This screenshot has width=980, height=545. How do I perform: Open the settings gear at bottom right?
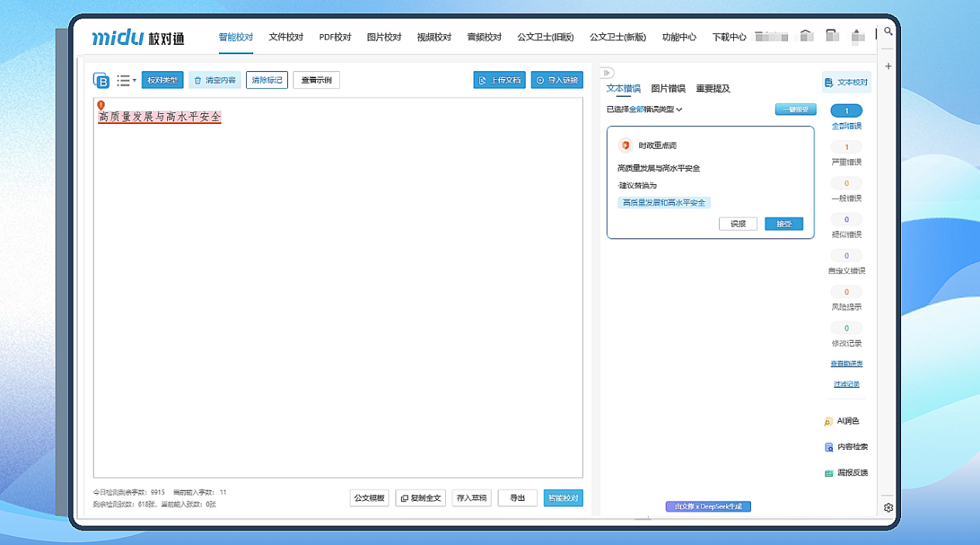[x=889, y=507]
